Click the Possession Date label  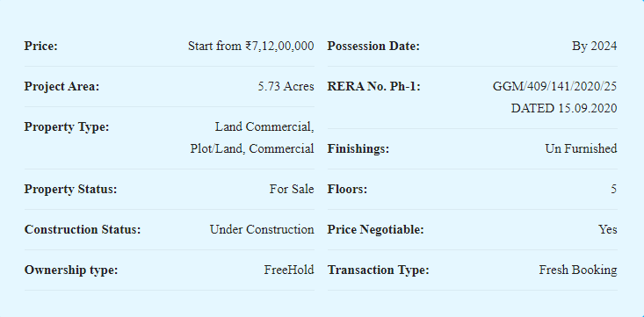coord(373,46)
